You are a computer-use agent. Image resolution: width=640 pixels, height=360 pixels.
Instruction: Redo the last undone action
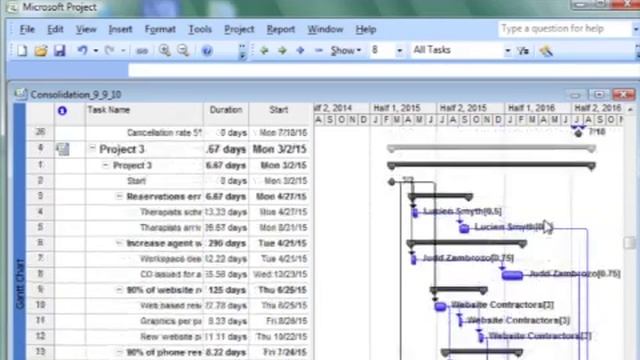coord(109,51)
